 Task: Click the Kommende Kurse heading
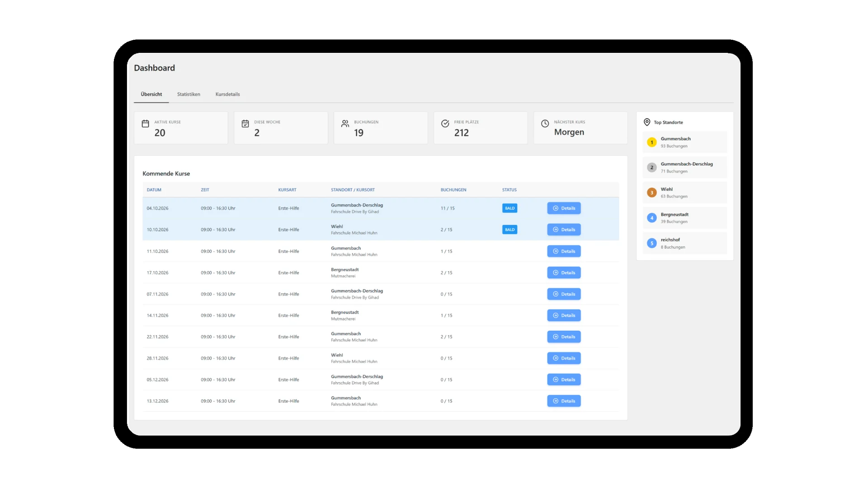(166, 174)
